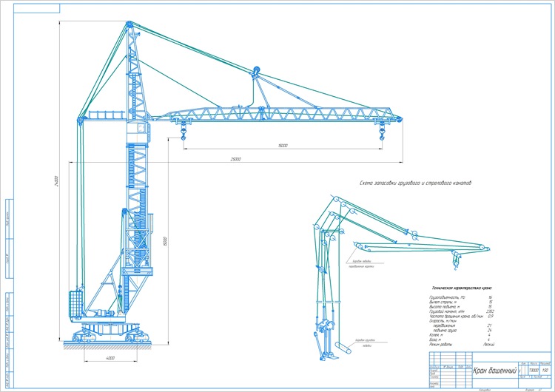The width and height of the screenshot is (555, 392).
Task: Select the counterweight block at crane base
Action: click(75, 303)
